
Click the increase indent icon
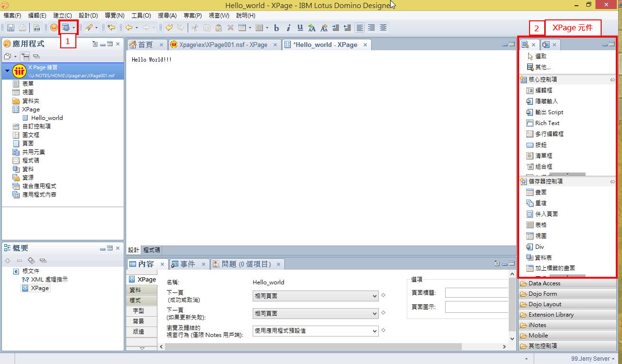(x=336, y=28)
